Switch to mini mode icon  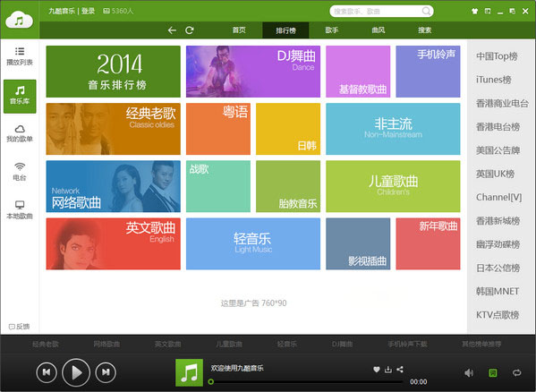coord(488,12)
